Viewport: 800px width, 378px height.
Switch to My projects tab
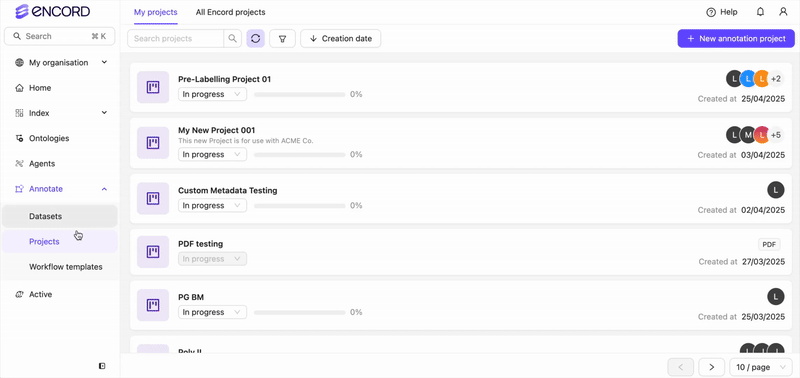click(156, 12)
